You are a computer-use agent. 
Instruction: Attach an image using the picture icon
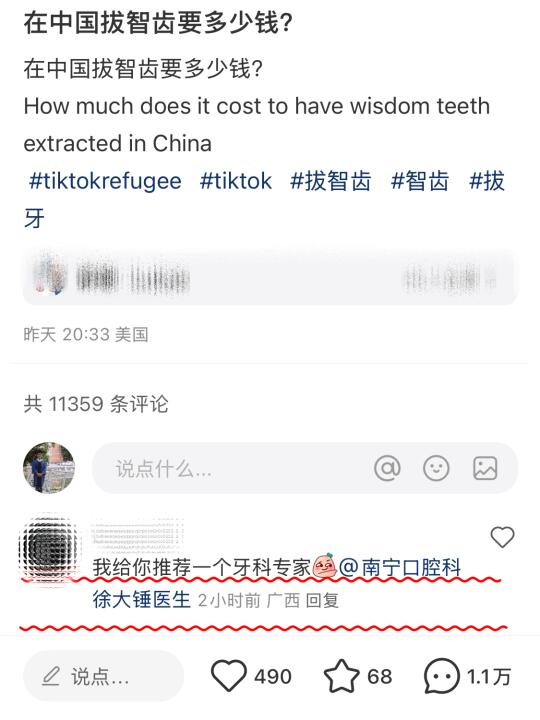click(485, 468)
